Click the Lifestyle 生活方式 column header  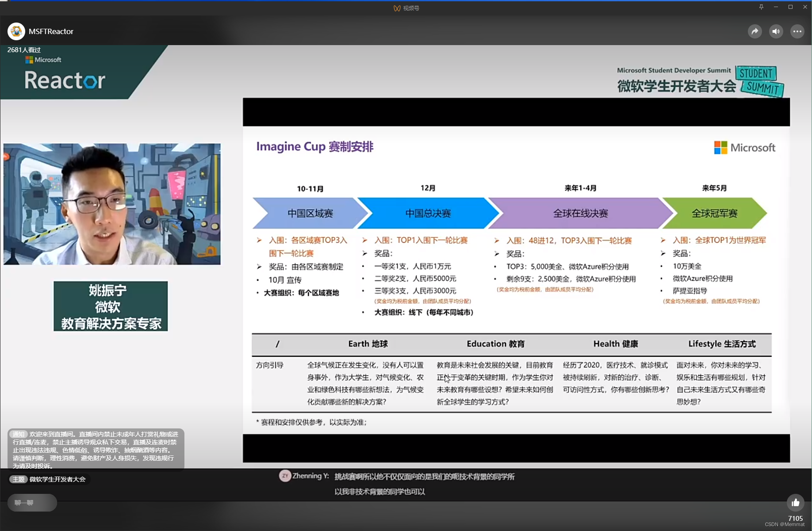point(722,344)
